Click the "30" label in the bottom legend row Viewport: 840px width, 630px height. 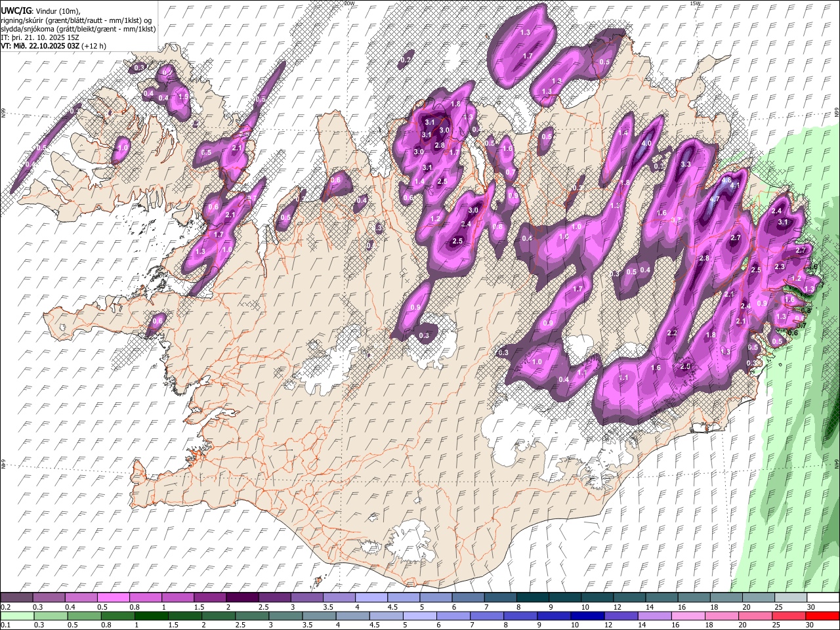tap(811, 625)
